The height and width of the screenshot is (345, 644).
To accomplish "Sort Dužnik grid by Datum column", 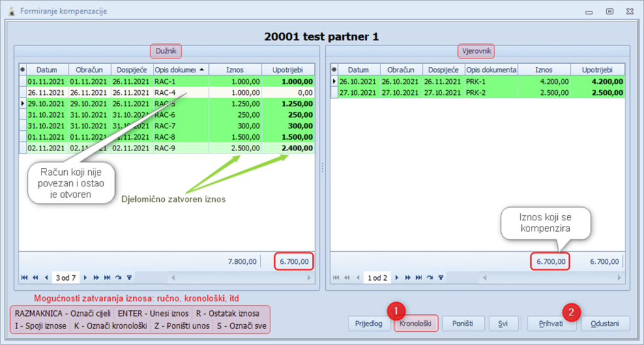I will 47,70.
